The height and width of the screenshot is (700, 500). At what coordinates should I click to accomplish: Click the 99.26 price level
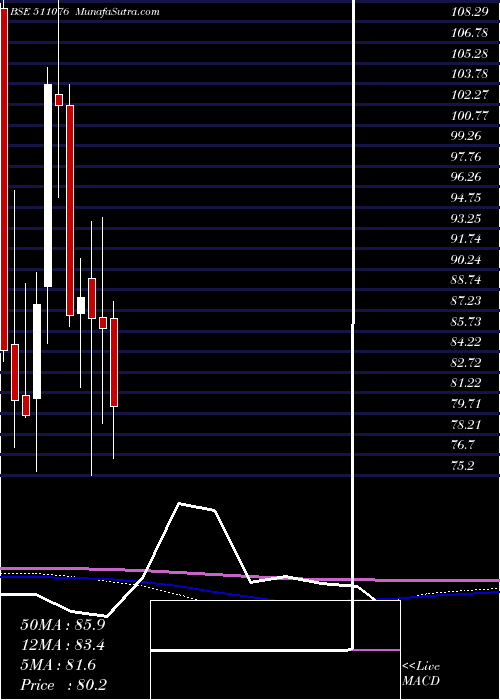coord(466,136)
